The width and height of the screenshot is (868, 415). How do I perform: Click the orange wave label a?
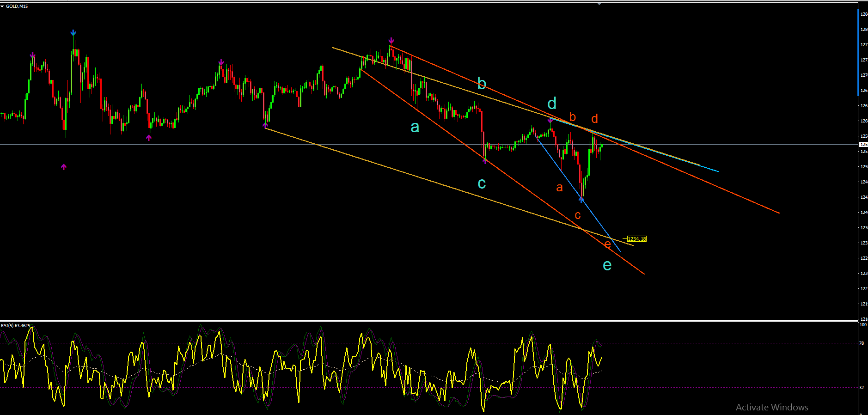tap(560, 188)
